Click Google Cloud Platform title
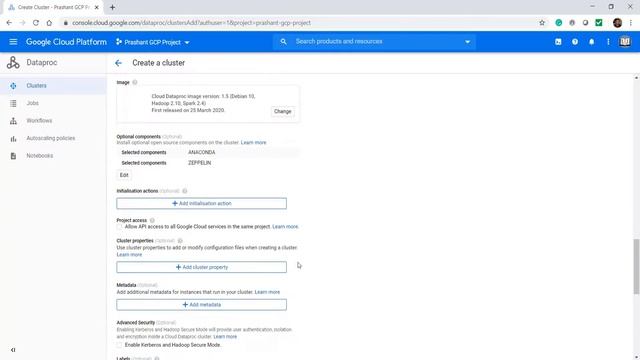Image resolution: width=640 pixels, height=360 pixels. click(66, 42)
